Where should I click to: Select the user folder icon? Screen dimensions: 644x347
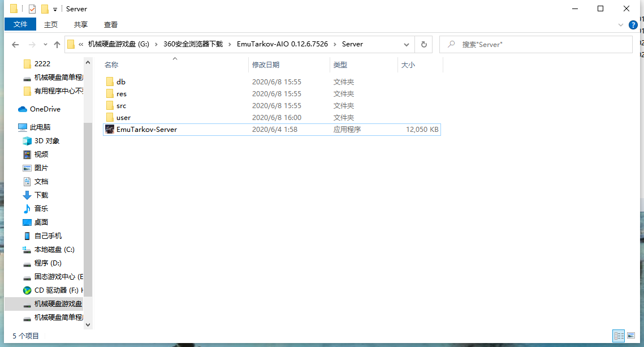click(110, 118)
